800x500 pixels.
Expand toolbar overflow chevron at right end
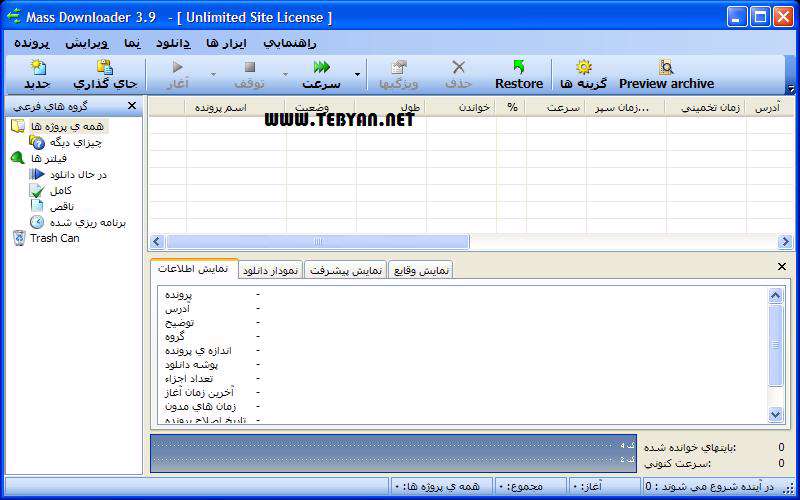coord(791,89)
